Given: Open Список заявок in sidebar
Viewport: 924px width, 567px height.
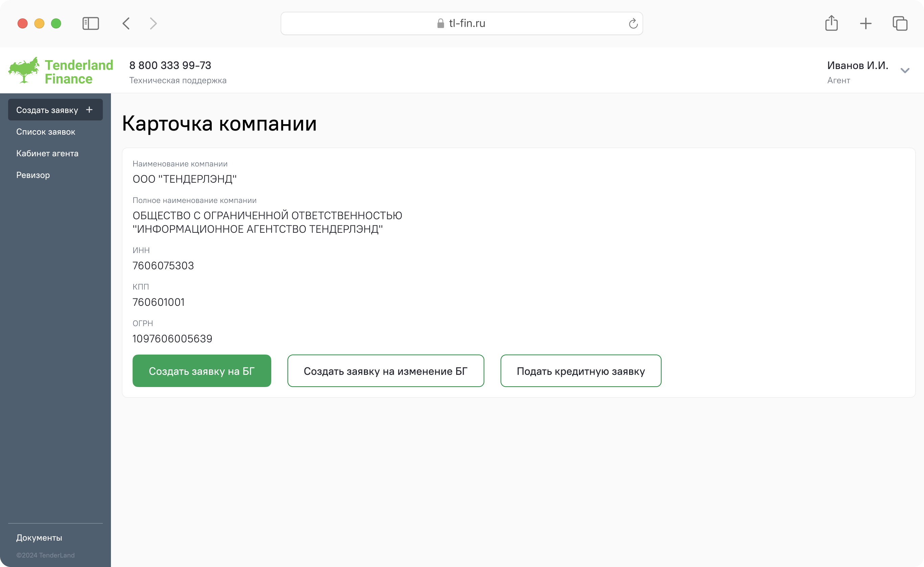Looking at the screenshot, I should (46, 132).
